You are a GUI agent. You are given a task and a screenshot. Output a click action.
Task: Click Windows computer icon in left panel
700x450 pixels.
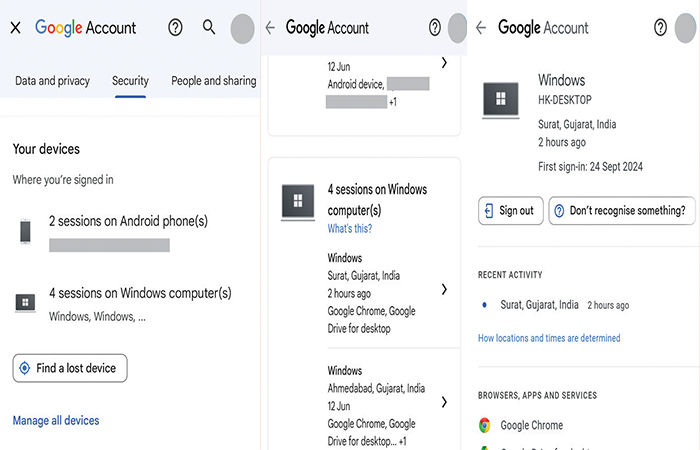tap(25, 303)
